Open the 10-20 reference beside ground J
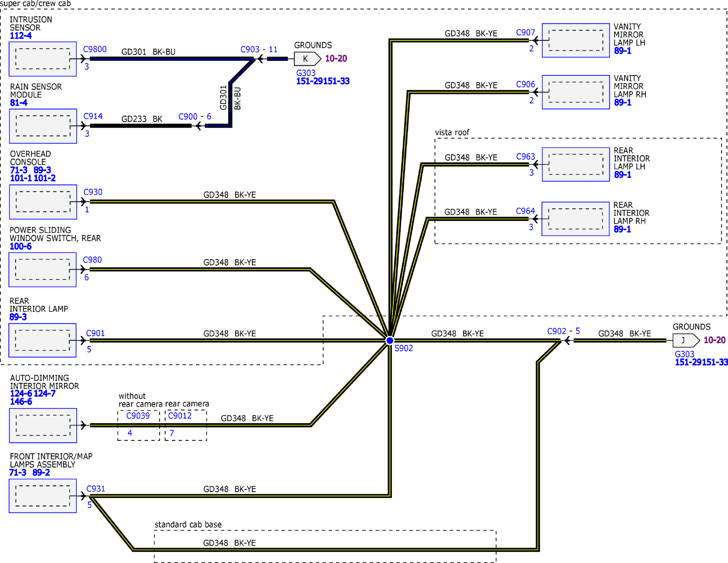Viewport: 728px width, 563px height. click(714, 340)
